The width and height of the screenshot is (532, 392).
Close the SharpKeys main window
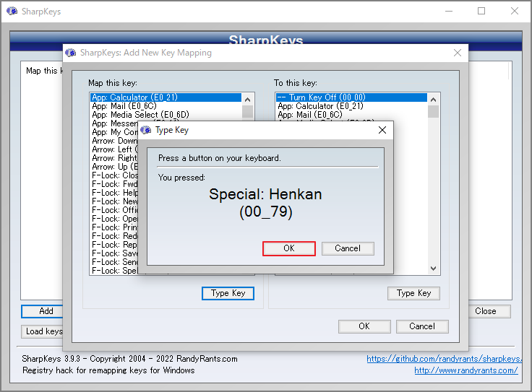515,11
